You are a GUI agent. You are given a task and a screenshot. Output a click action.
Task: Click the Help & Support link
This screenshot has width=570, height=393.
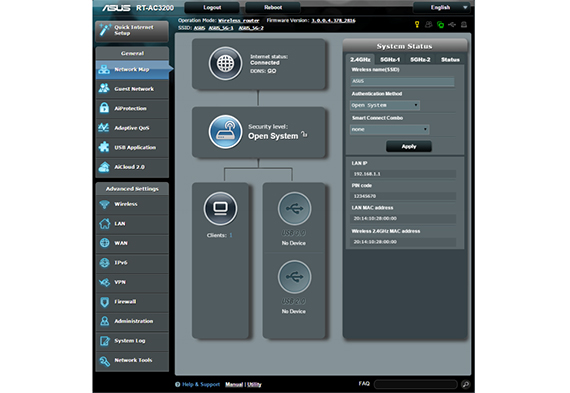pos(201,385)
